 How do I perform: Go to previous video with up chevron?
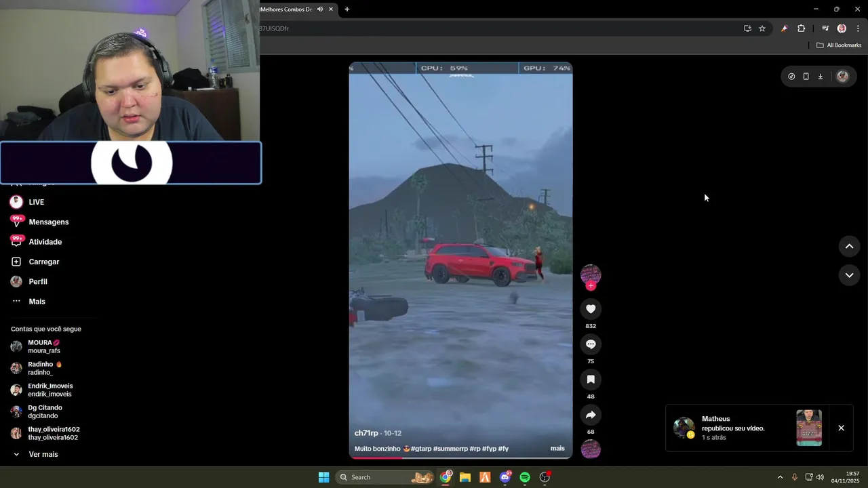(849, 247)
